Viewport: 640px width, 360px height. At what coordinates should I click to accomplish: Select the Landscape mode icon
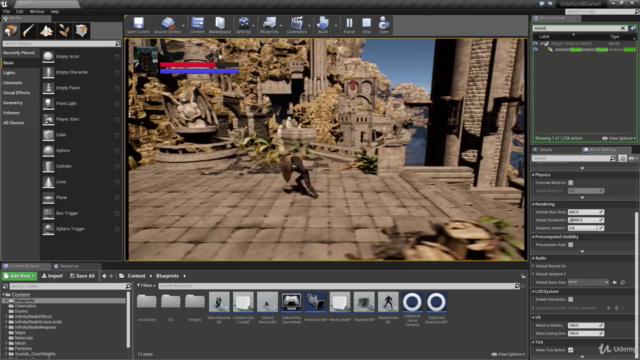point(46,31)
